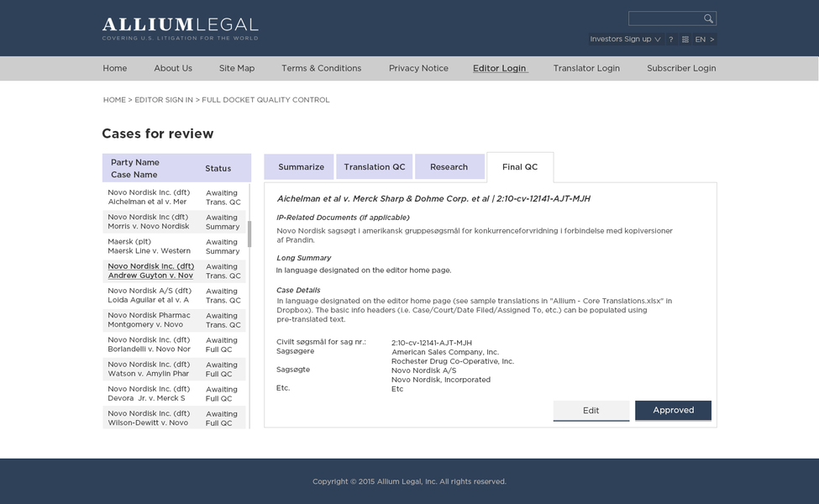819x504 pixels.
Task: Go to the Home menu item
Action: (115, 68)
